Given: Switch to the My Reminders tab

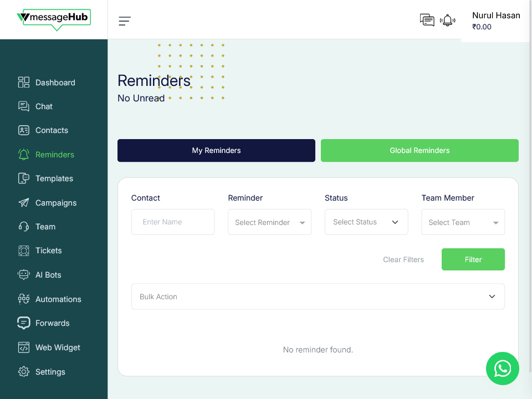Looking at the screenshot, I should coord(216,150).
